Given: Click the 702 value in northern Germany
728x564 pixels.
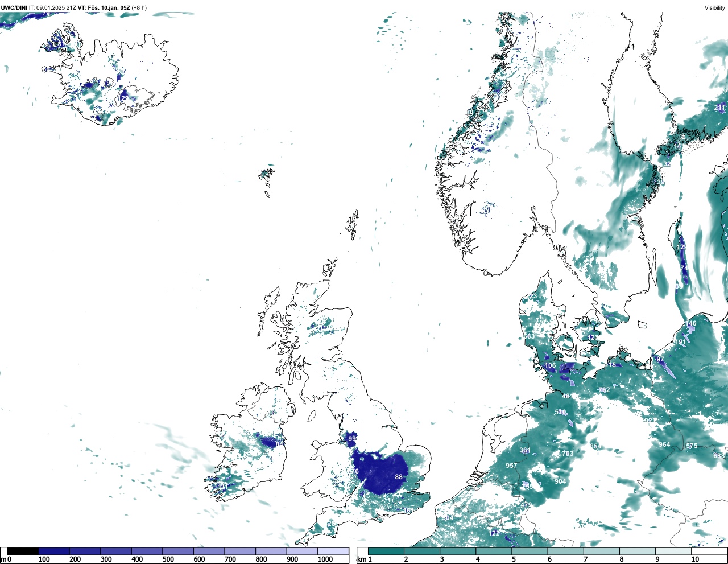Looking at the screenshot, I should click(x=604, y=390).
